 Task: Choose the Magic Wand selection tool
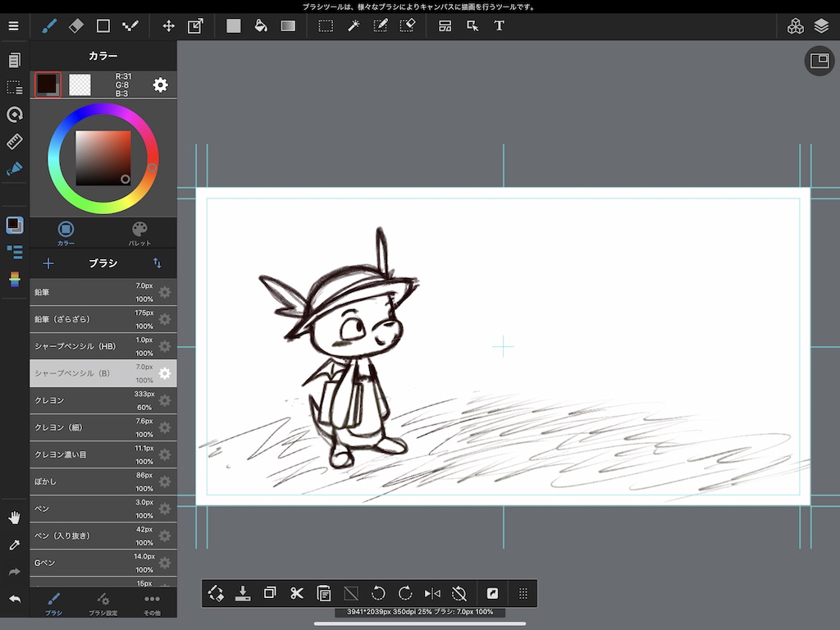354,25
